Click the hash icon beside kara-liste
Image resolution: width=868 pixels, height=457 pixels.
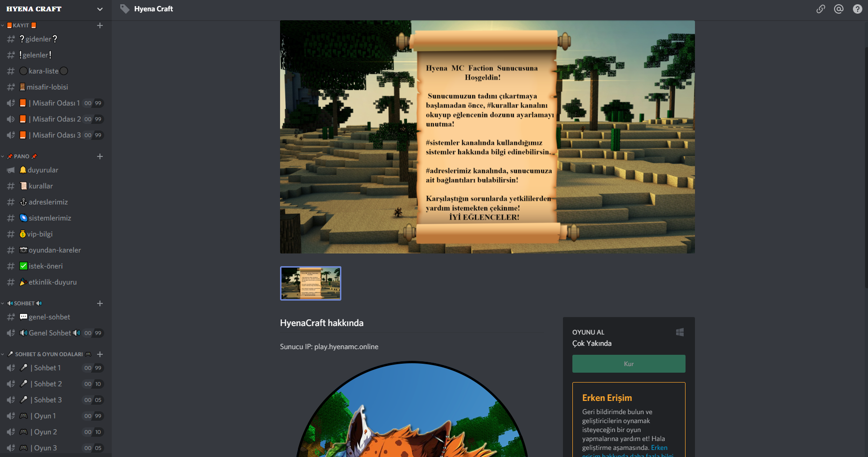click(x=11, y=71)
